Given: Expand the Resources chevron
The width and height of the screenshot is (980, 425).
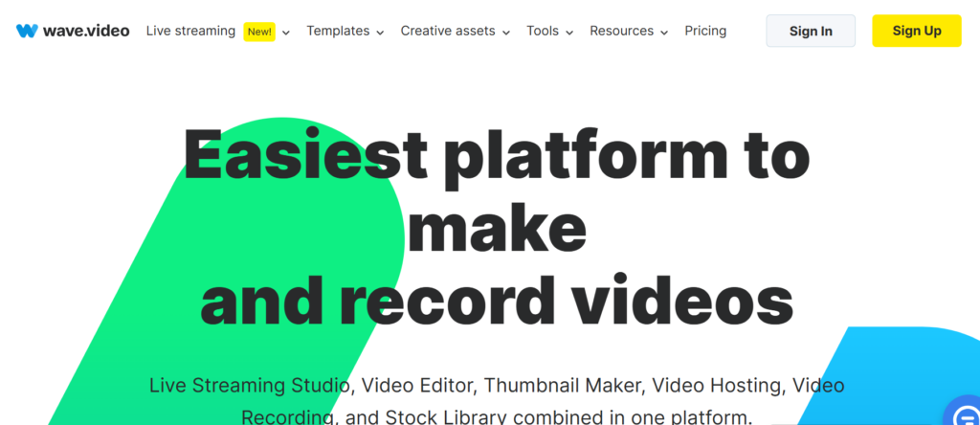Looking at the screenshot, I should tap(664, 33).
